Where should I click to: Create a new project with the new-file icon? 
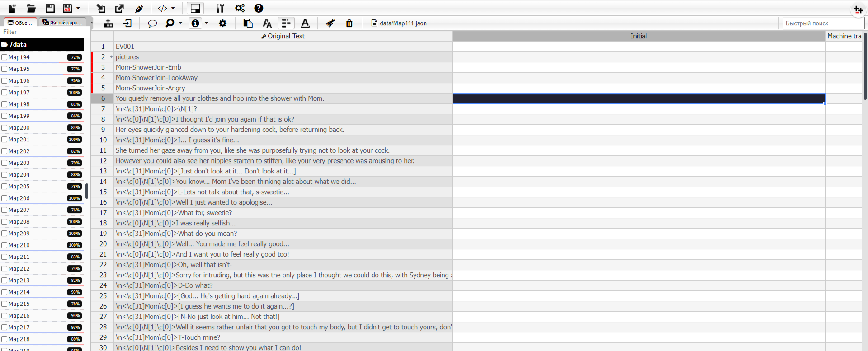[12, 8]
